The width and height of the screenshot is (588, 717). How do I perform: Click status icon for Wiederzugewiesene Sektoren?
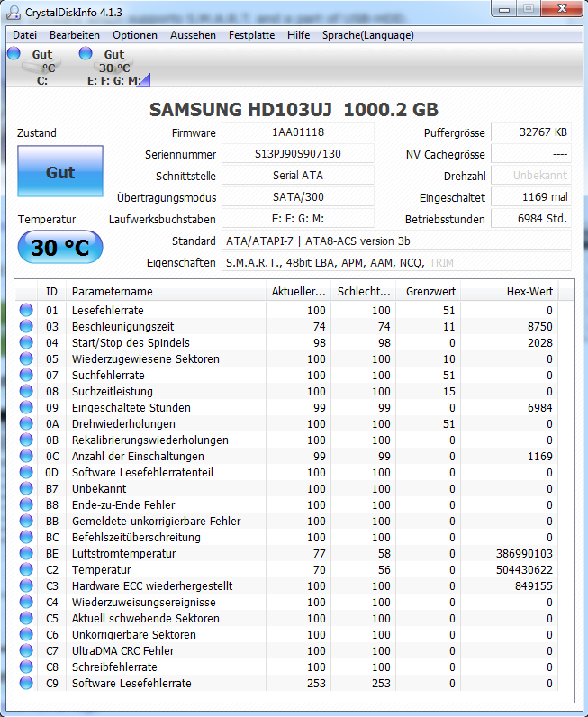click(26, 358)
